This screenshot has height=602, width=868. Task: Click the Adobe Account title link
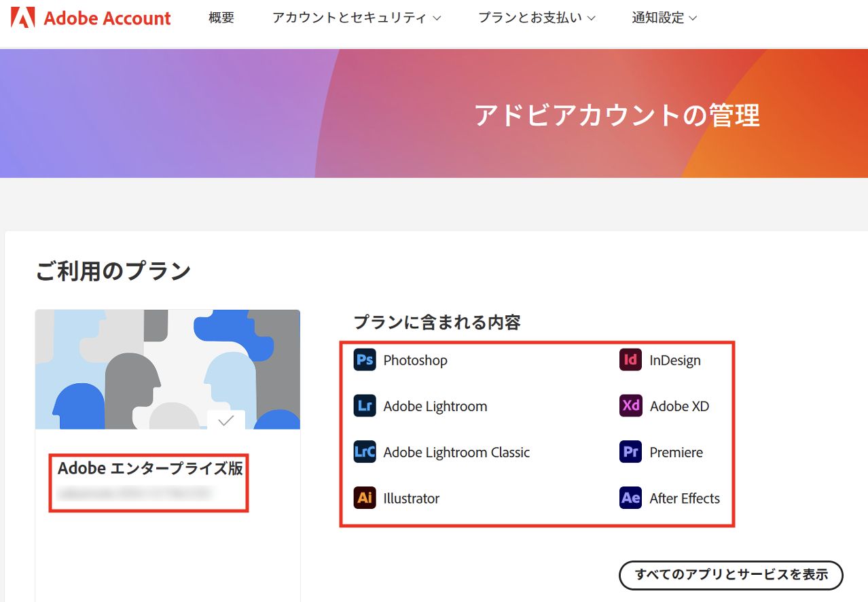coord(107,18)
